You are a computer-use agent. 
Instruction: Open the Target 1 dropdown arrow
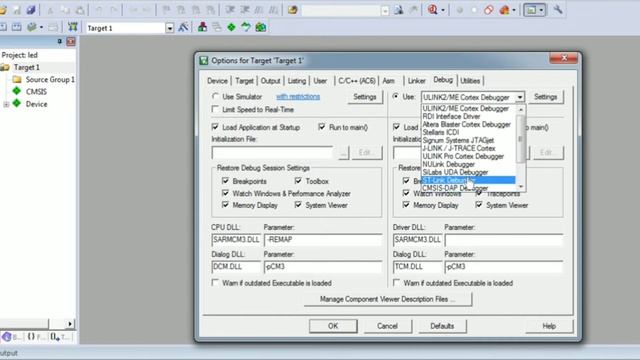pyautogui.click(x=170, y=28)
